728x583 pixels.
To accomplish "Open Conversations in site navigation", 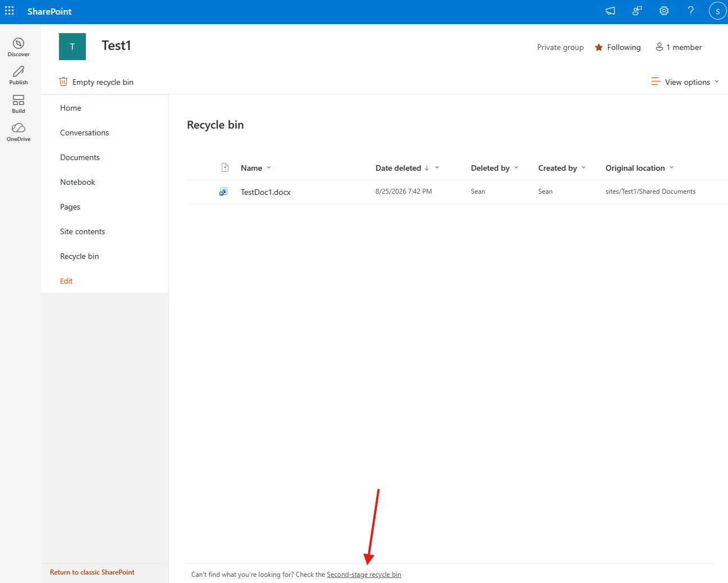I will [x=85, y=133].
